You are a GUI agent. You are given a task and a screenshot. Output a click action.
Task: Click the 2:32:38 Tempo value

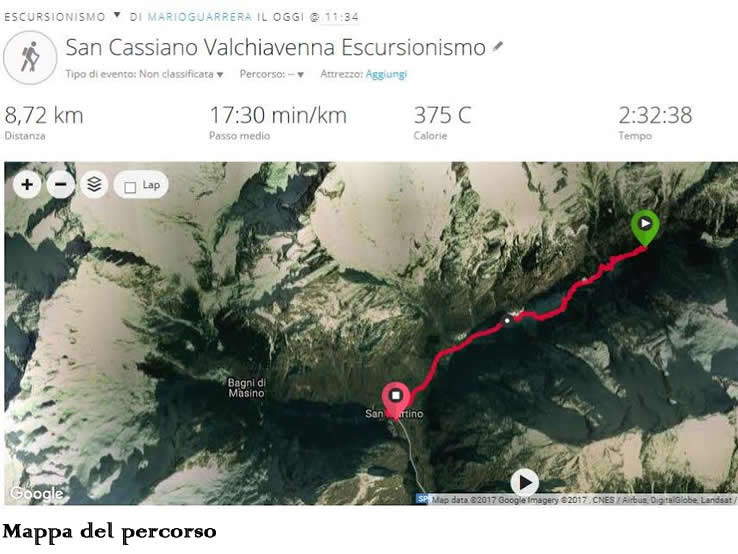click(655, 115)
